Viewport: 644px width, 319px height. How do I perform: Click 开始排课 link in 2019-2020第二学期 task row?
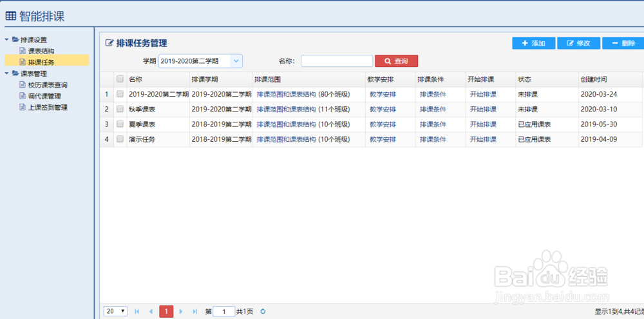(483, 94)
